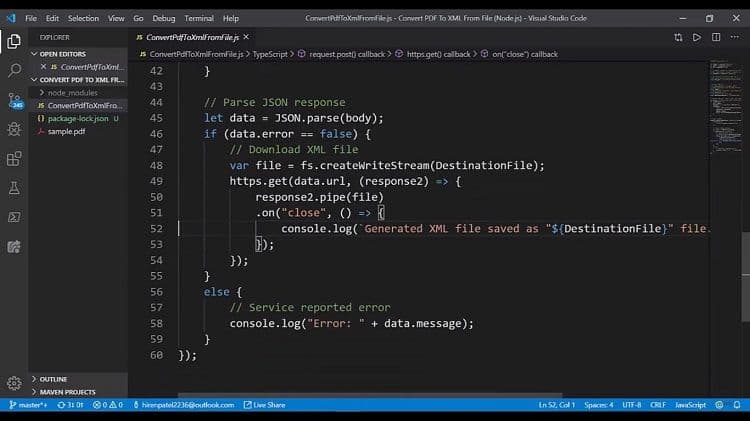Expand the MAVEN PROJECTS section

[x=67, y=391]
